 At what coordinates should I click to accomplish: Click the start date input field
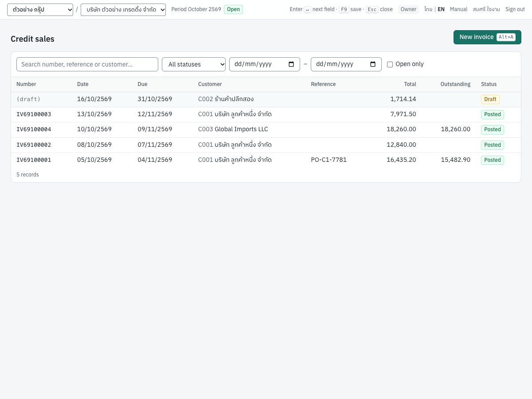click(x=265, y=64)
